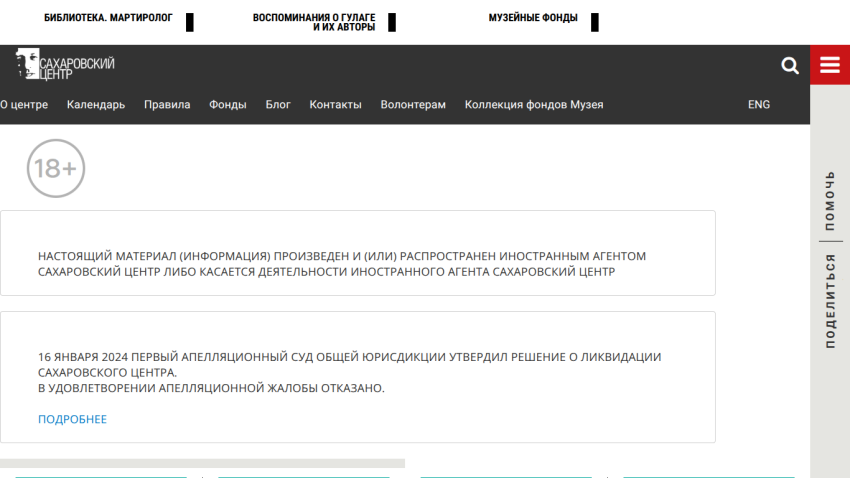Open Воспоминания о ГУЛАГе и их авторы
850x478 pixels.
[314, 22]
